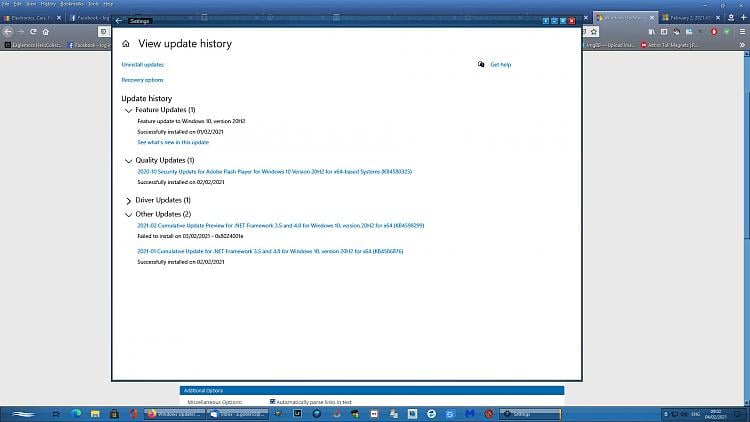Open File Explorer from the taskbar
This screenshot has width=750, height=422.
tap(95, 414)
